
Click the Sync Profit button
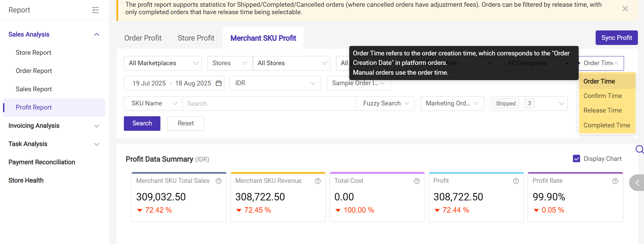click(x=617, y=38)
